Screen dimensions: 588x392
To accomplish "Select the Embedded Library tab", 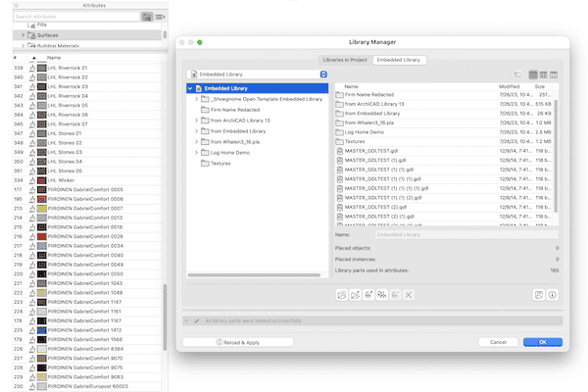I will pos(399,60).
